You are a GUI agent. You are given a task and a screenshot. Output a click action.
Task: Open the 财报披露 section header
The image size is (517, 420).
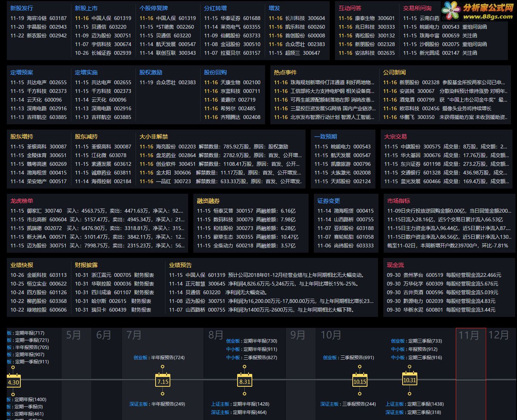(86, 265)
